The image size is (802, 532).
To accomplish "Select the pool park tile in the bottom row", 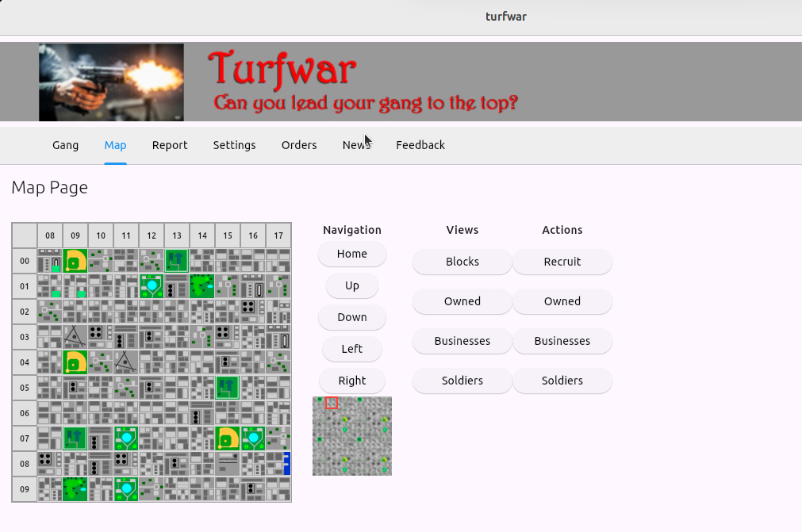I will point(126,489).
